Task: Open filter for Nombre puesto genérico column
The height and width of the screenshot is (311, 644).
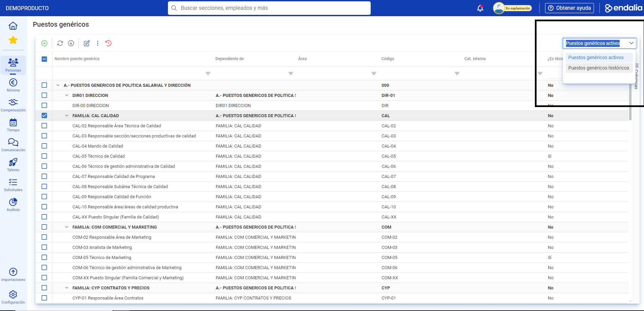Action: [x=208, y=74]
